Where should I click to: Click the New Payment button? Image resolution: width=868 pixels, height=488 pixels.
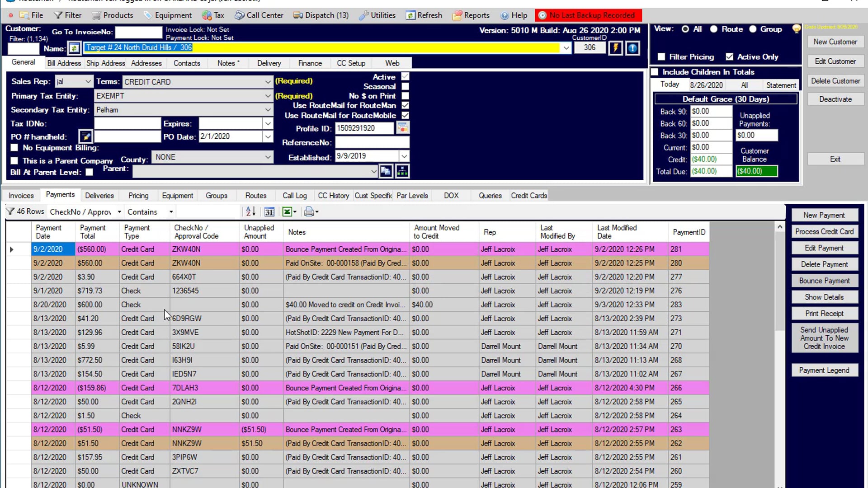824,215
